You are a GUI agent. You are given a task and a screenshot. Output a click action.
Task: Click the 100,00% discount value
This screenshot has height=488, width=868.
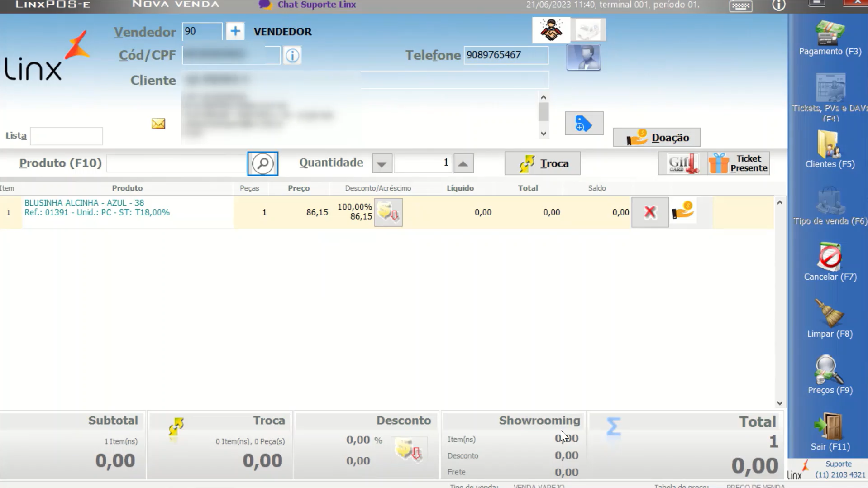click(x=354, y=207)
